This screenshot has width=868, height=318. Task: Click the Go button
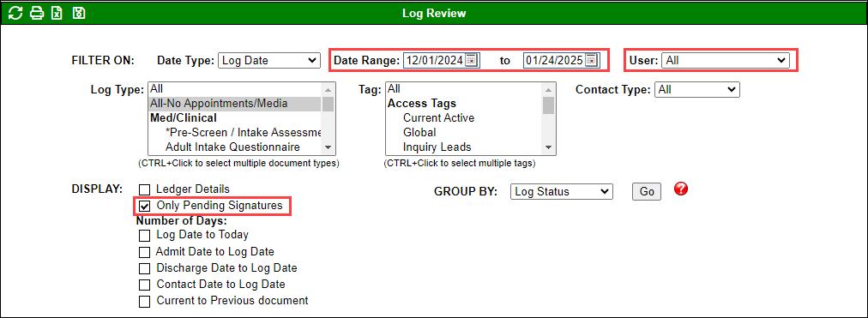(x=647, y=192)
